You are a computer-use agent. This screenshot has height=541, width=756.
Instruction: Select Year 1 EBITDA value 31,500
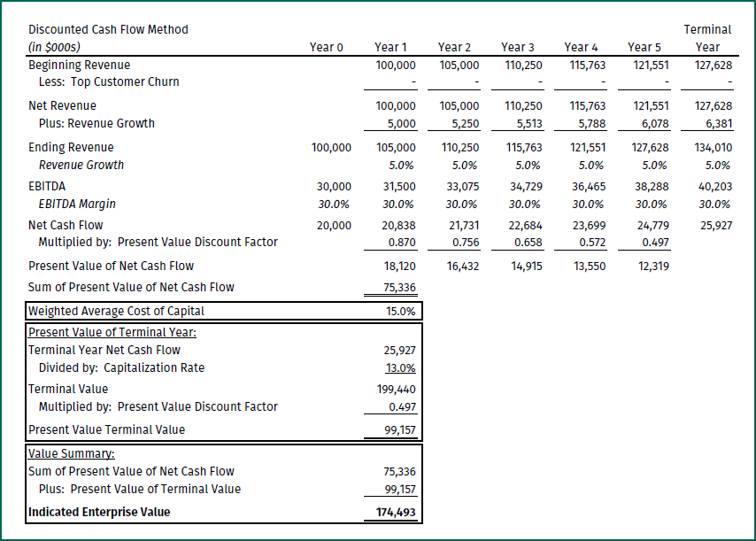point(399,187)
